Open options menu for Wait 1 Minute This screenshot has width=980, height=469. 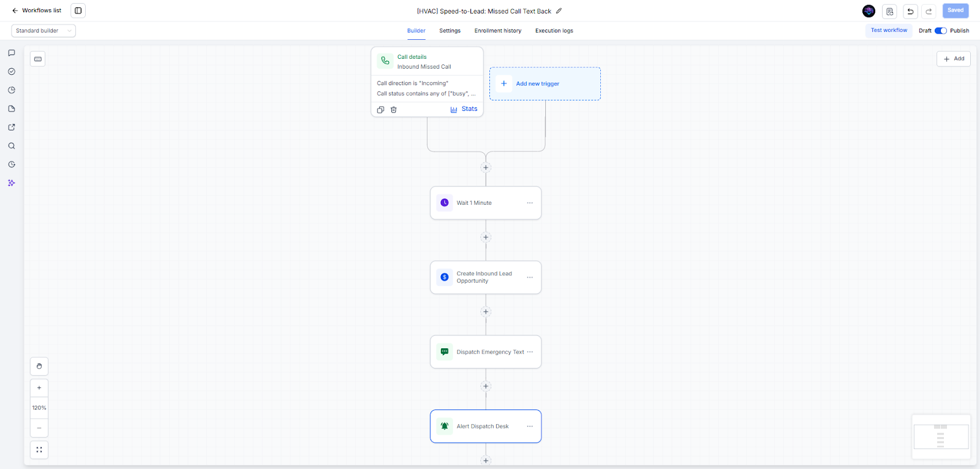[530, 203]
